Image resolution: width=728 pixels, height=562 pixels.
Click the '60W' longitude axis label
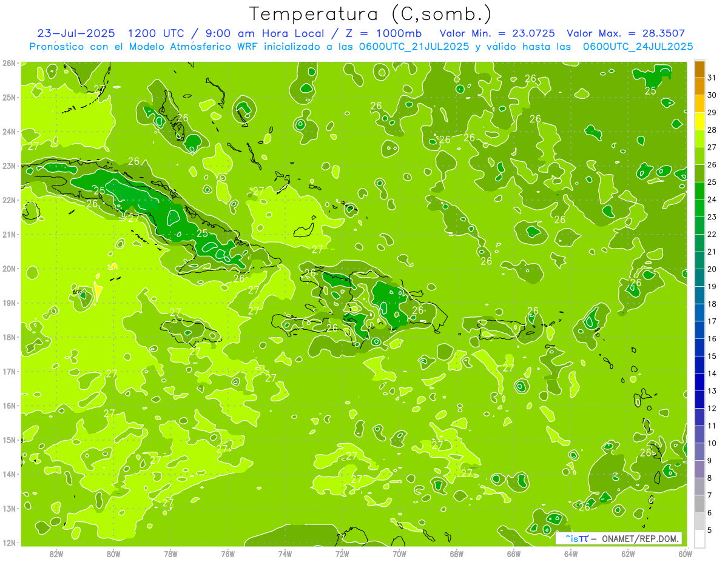[685, 554]
